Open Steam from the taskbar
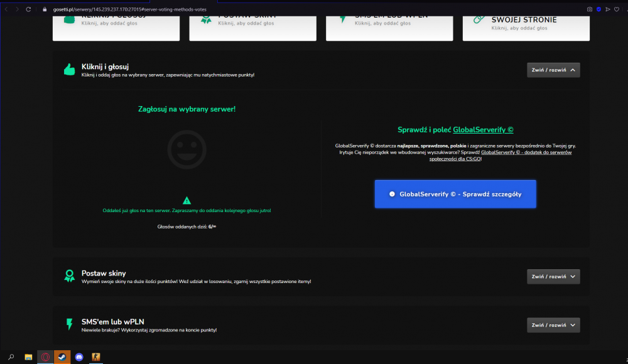628x364 pixels. click(62, 357)
